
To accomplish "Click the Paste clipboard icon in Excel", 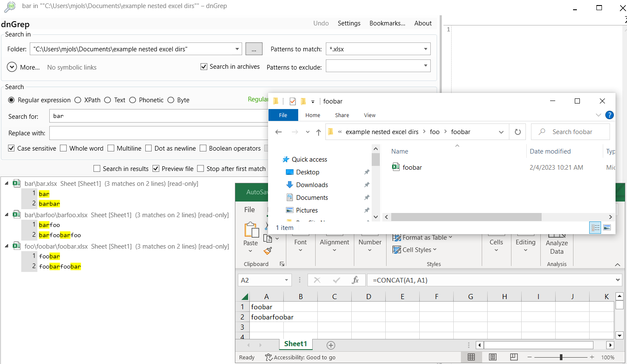I will (x=251, y=230).
